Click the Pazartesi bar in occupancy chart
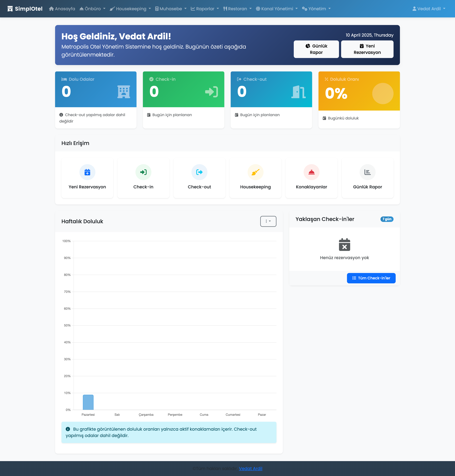 [x=88, y=402]
